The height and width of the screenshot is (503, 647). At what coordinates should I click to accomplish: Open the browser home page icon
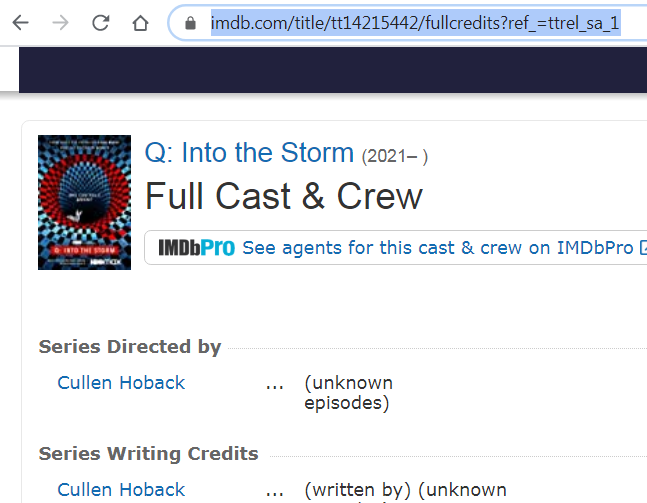140,23
